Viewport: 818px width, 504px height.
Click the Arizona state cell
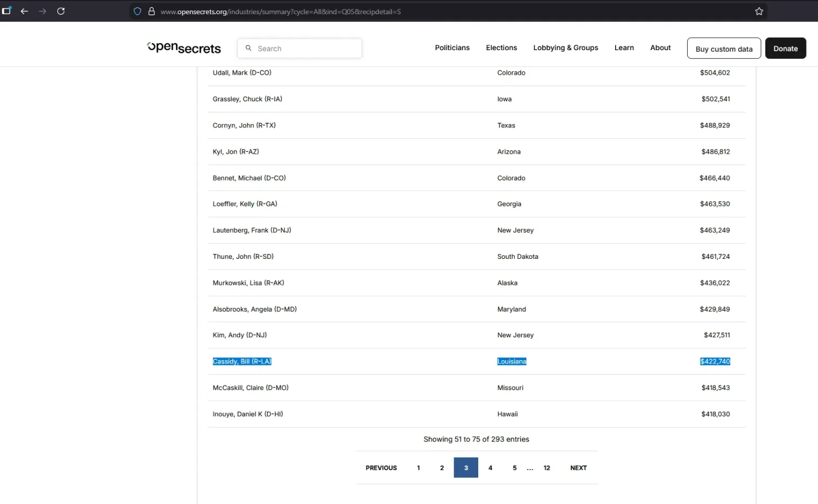509,152
